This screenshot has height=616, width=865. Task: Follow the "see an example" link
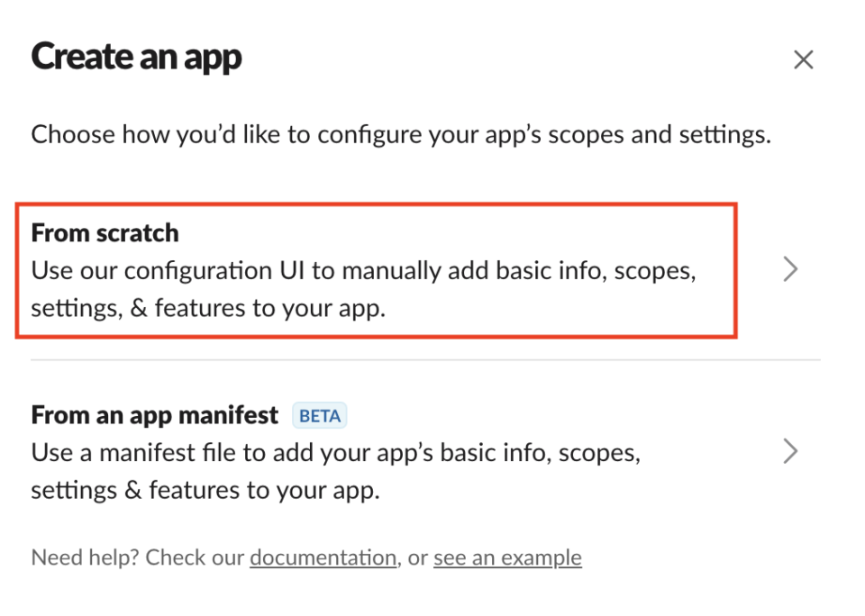tap(507, 558)
